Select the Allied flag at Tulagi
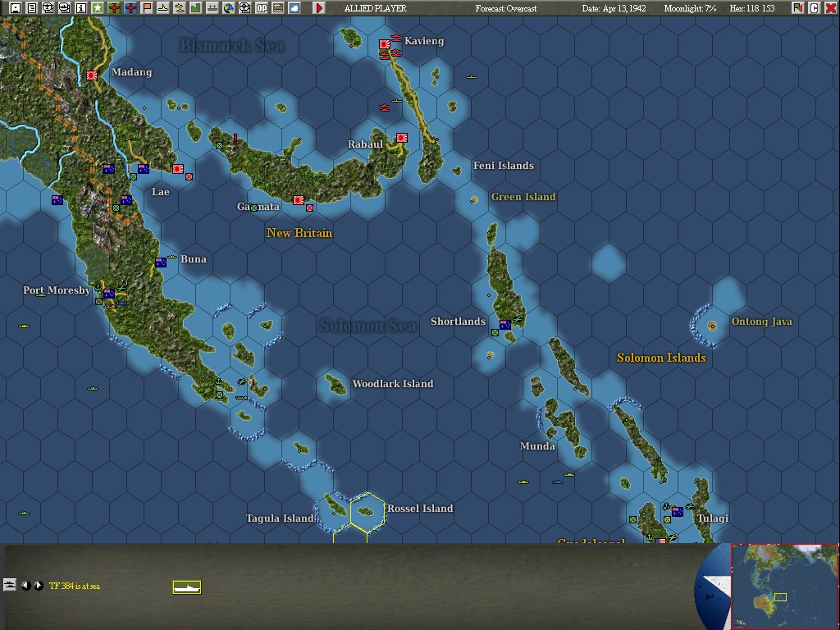 pyautogui.click(x=677, y=512)
